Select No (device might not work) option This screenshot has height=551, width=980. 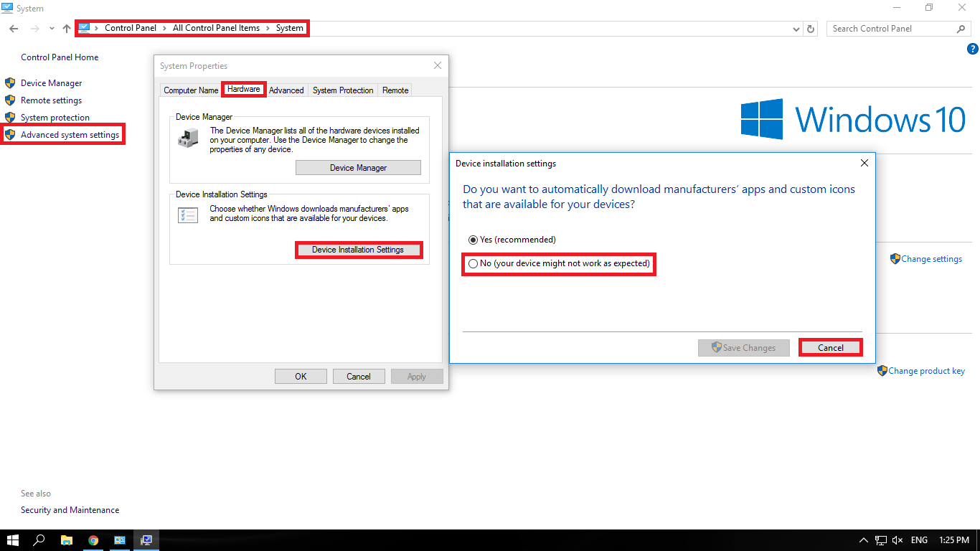[x=559, y=264]
